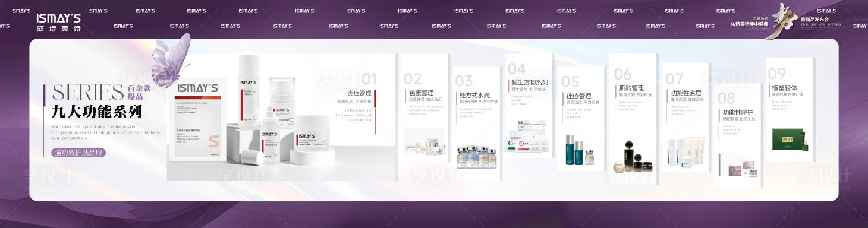The height and width of the screenshot is (228, 868).
Task: Click the number 01 on the first card
Action: tap(369, 78)
